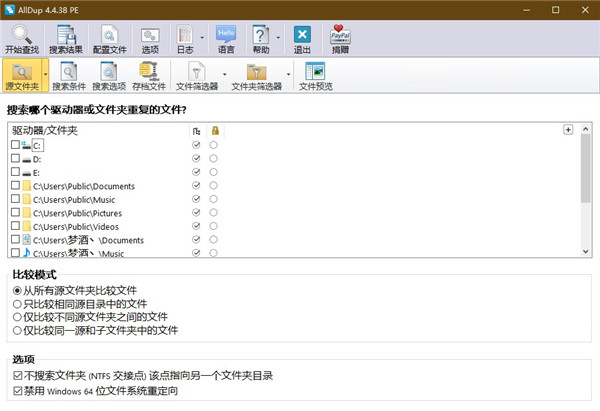Screen dimensions: 600x411
Task: Expand dropdown arrow beside 文件夹筛选器
Action: point(289,75)
